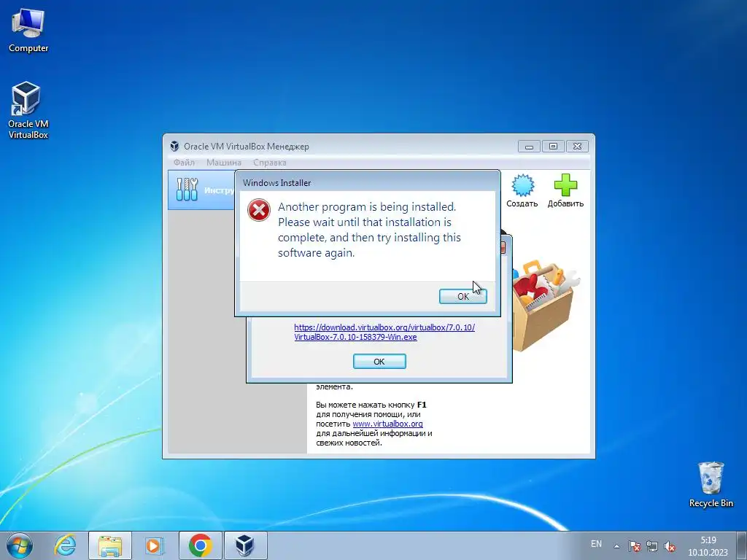Screen dimensions: 747x560
Task: Click the Show desktop strip at the taskbar end
Action: point(741,545)
